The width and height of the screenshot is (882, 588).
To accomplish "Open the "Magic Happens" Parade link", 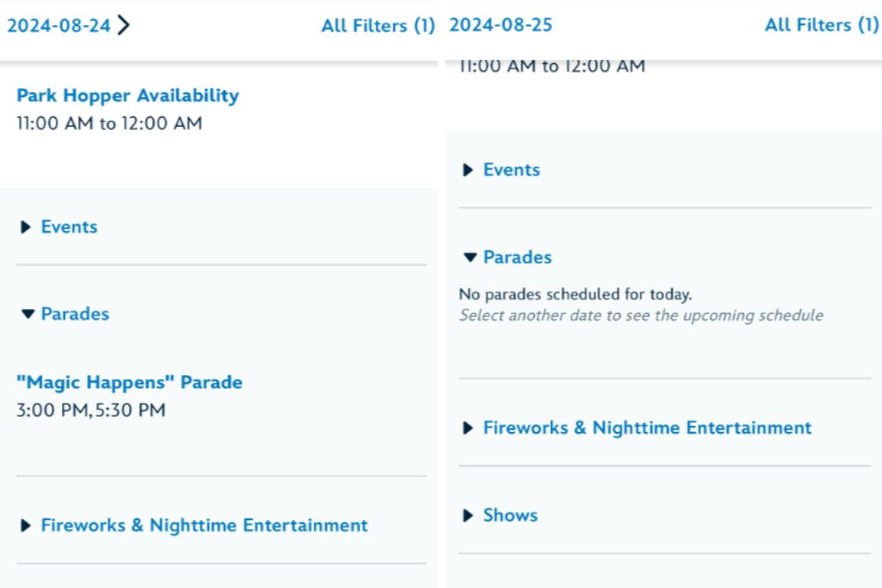I will (x=129, y=382).
